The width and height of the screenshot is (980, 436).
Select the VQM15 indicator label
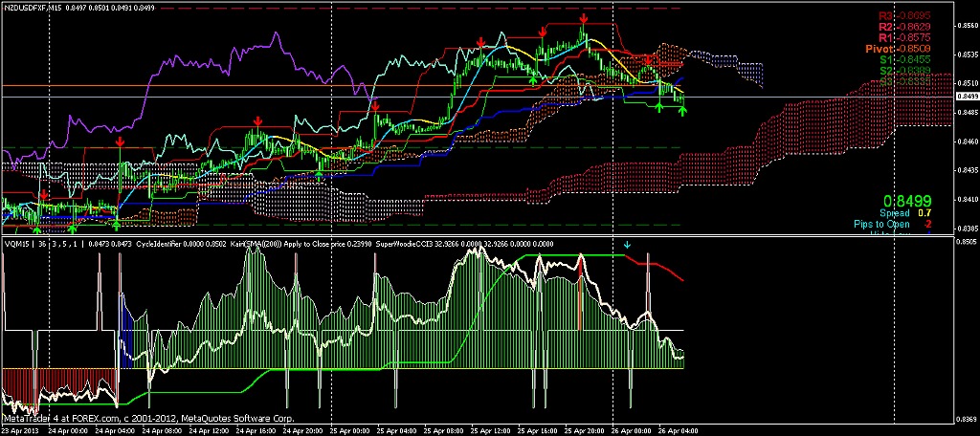tap(16, 245)
